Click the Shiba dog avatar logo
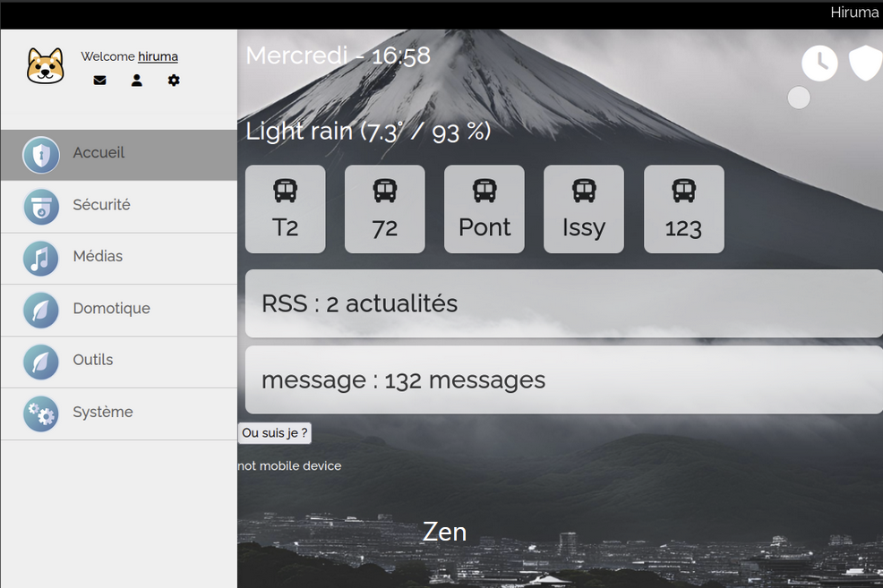Image resolution: width=883 pixels, height=588 pixels. (45, 66)
